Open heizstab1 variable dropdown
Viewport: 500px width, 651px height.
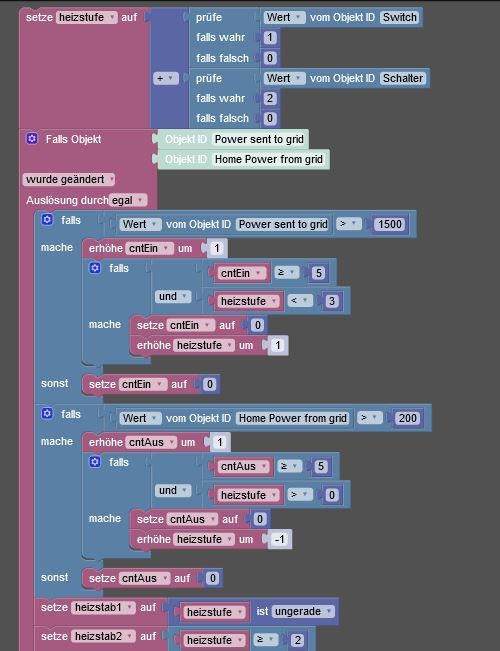[x=103, y=607]
